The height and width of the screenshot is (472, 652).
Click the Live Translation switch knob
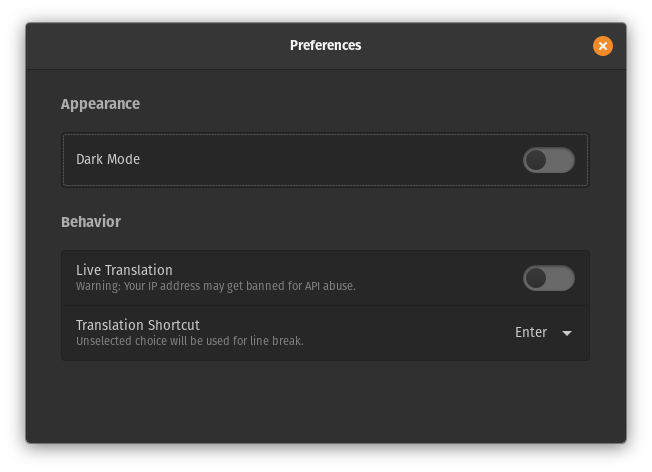pyautogui.click(x=537, y=278)
